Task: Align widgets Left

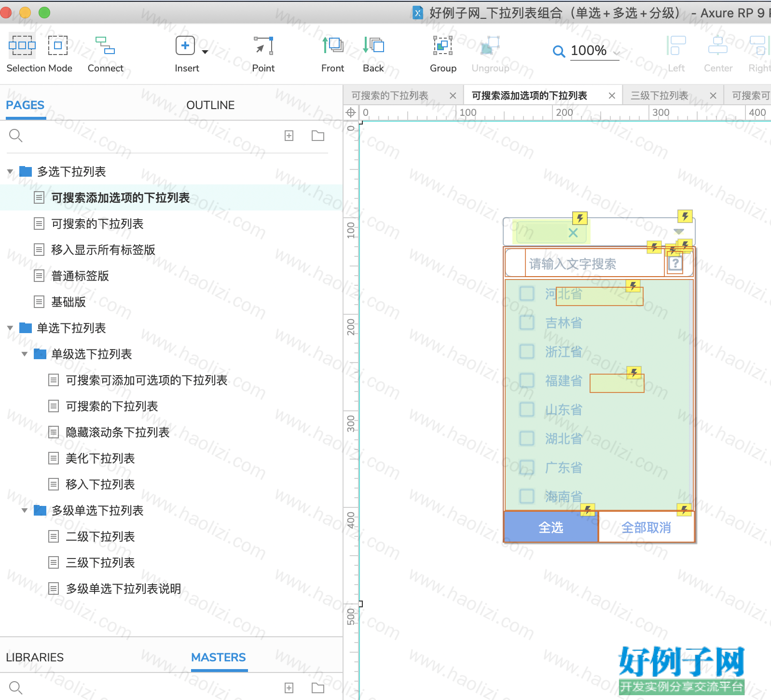Action: [x=676, y=54]
